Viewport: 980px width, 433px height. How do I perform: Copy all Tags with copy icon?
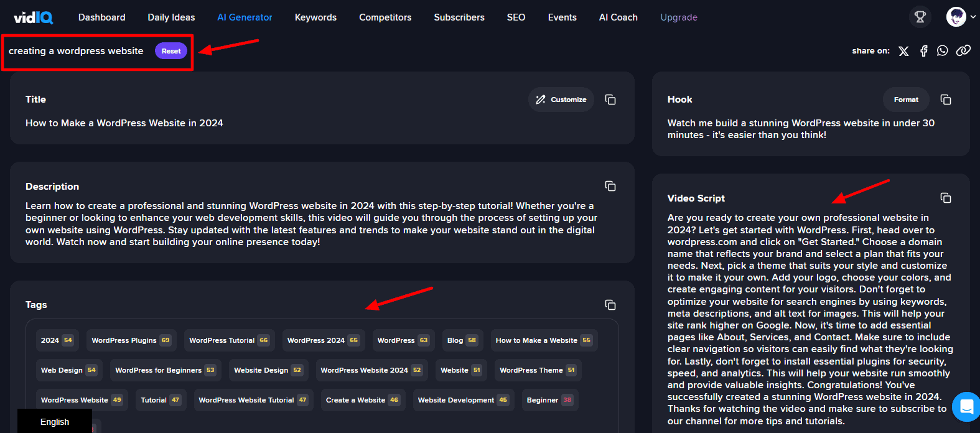[x=610, y=305]
